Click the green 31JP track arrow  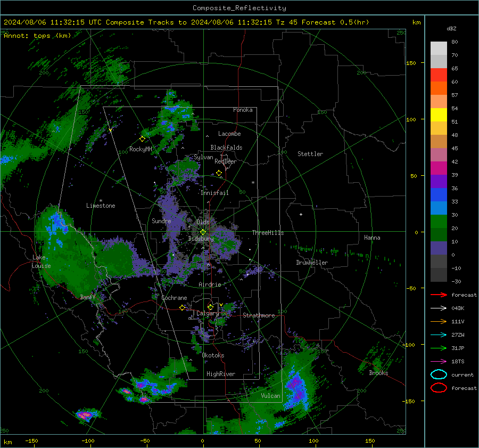click(x=439, y=348)
